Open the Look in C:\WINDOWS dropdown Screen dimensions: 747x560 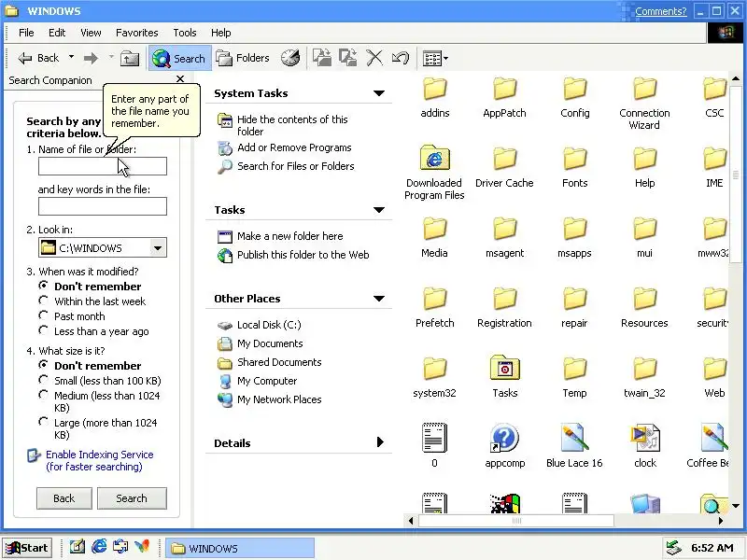tap(158, 247)
